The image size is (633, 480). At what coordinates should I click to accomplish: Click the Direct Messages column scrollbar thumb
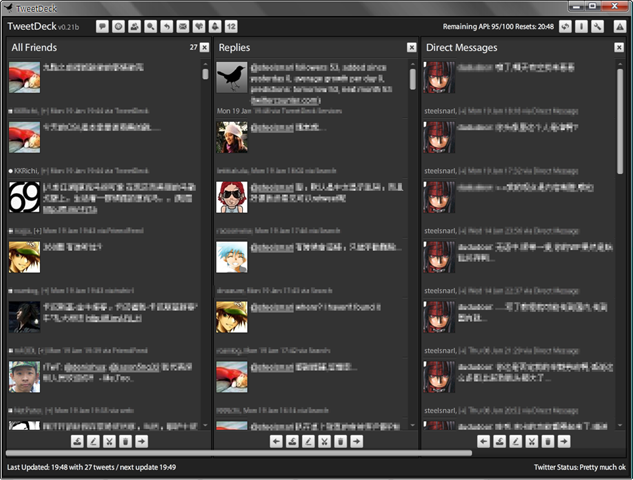coord(620,121)
